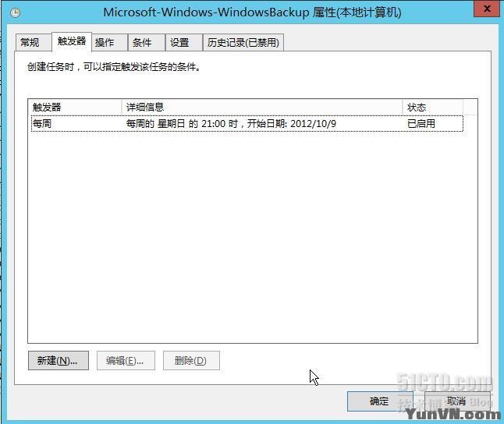Go to the 设置 tab
The height and width of the screenshot is (424, 504).
click(x=184, y=42)
